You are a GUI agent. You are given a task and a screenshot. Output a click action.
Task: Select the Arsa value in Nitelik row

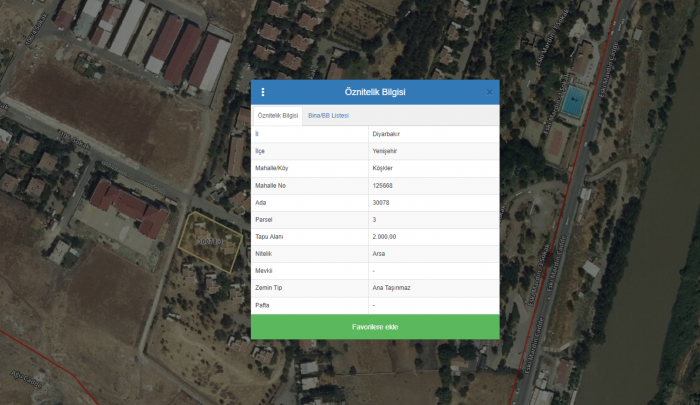[378, 253]
